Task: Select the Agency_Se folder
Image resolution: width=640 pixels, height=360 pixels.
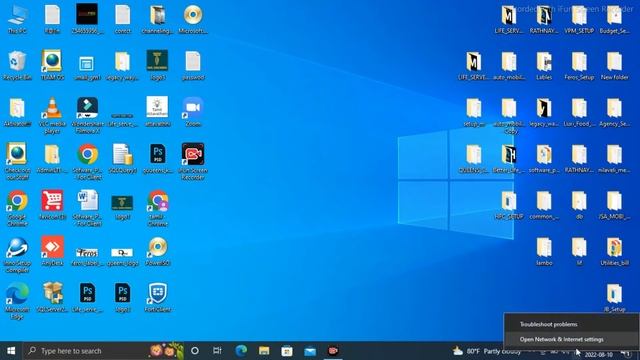Action: 614,112
